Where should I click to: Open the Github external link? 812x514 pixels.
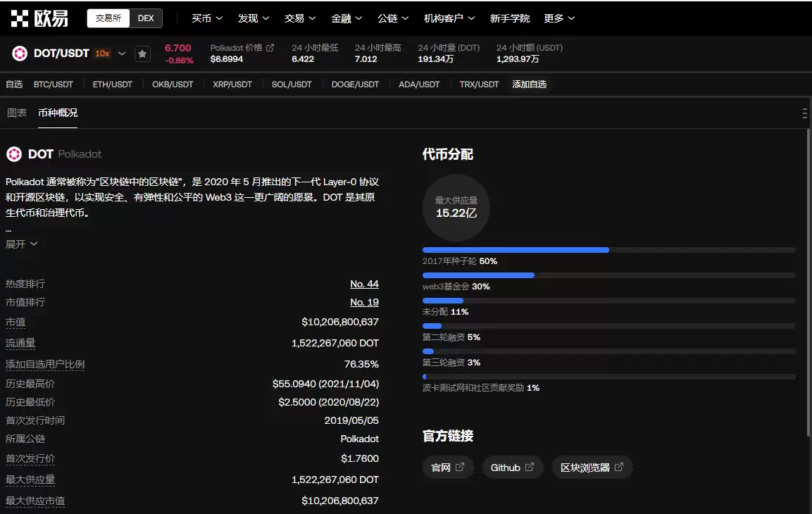(x=513, y=468)
